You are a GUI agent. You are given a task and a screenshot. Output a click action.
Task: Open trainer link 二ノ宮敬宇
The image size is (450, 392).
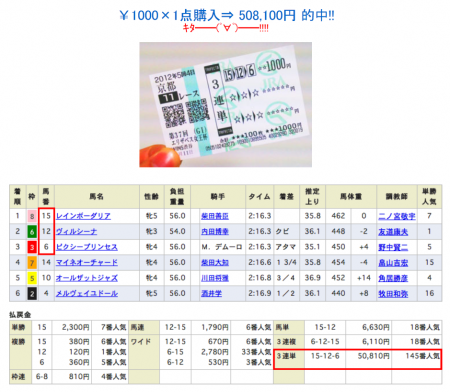tap(397, 216)
